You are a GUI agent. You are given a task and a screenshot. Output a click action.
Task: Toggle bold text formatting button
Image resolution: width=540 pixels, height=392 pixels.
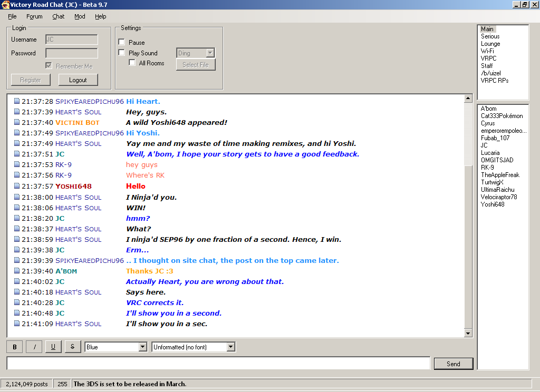[x=14, y=347]
